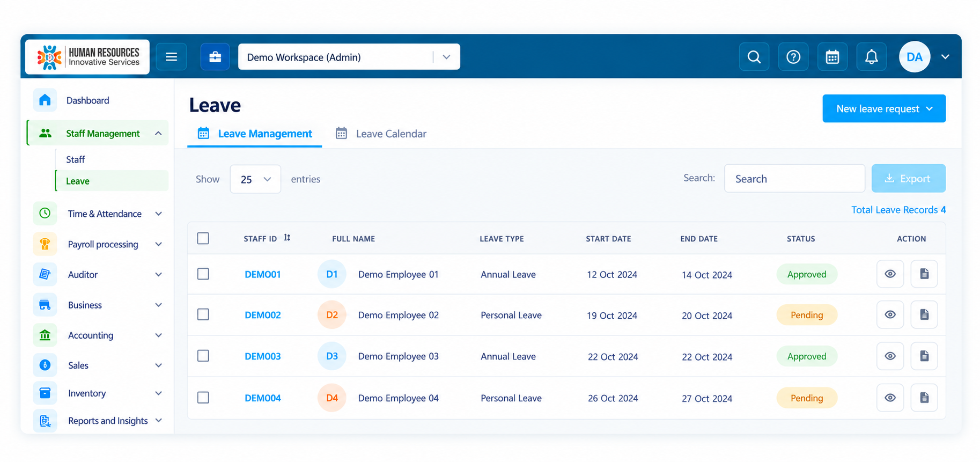Switch to the Leave Calendar tab
The height and width of the screenshot is (462, 980).
381,134
